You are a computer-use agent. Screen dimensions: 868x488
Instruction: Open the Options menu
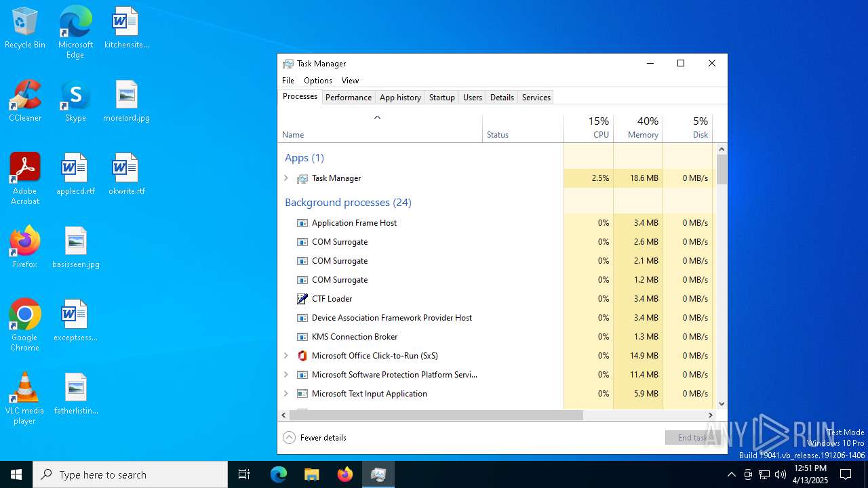318,81
